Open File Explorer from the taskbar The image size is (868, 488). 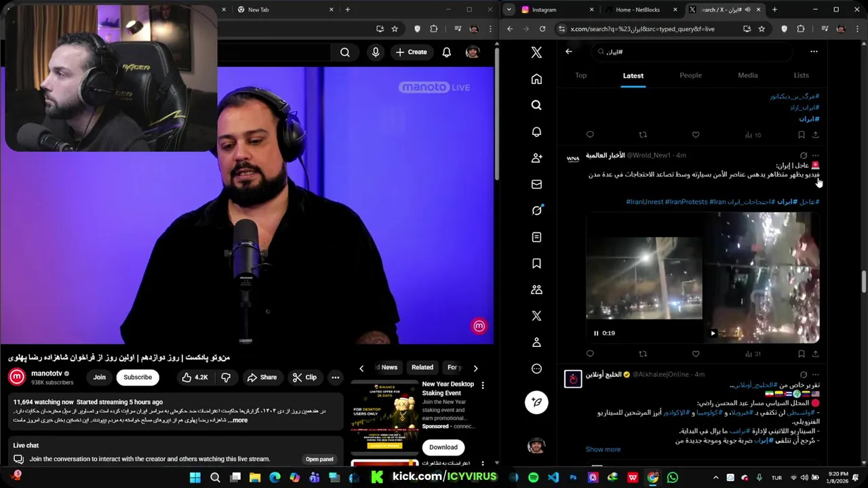click(255, 478)
